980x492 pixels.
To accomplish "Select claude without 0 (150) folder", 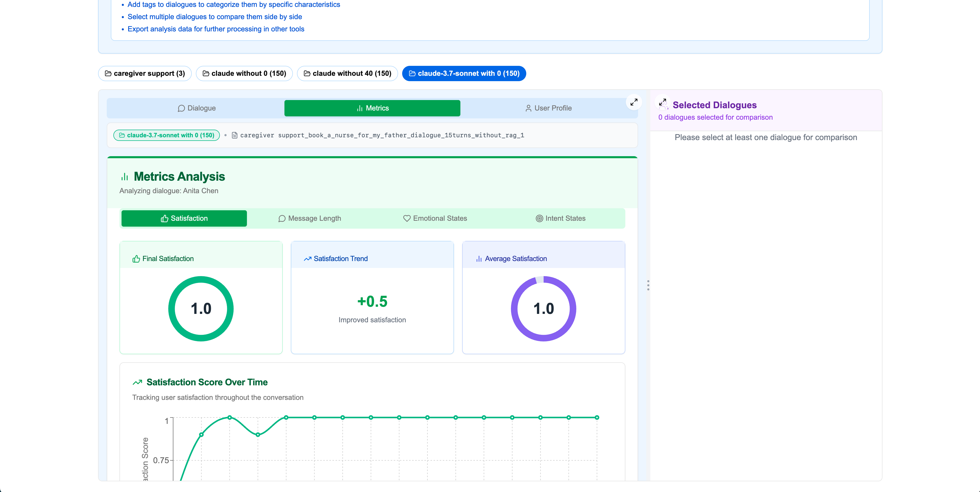I will pos(244,73).
